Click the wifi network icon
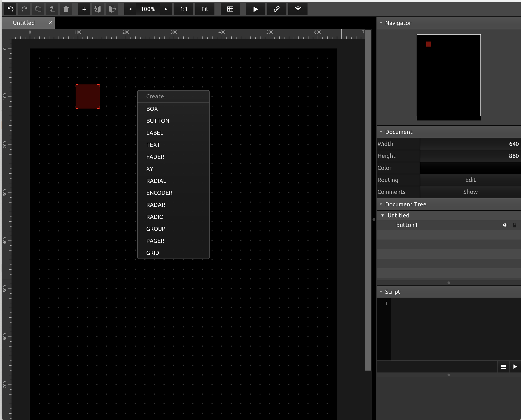This screenshot has height=420, width=521. [298, 9]
